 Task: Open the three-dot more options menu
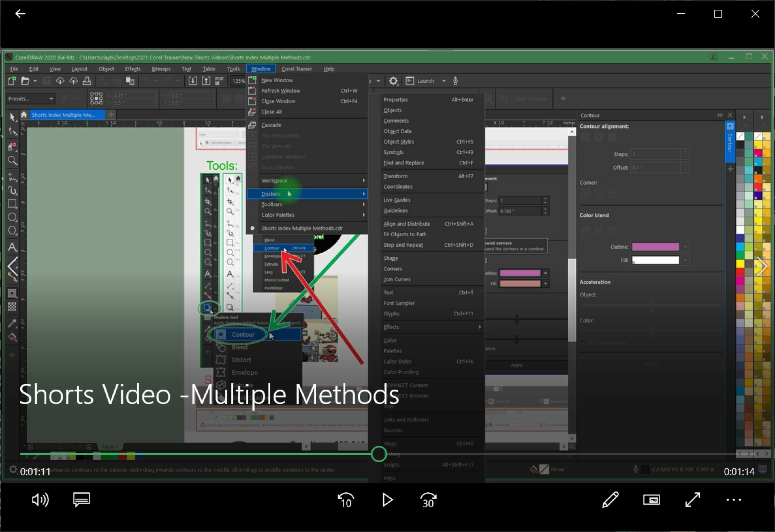(x=734, y=500)
